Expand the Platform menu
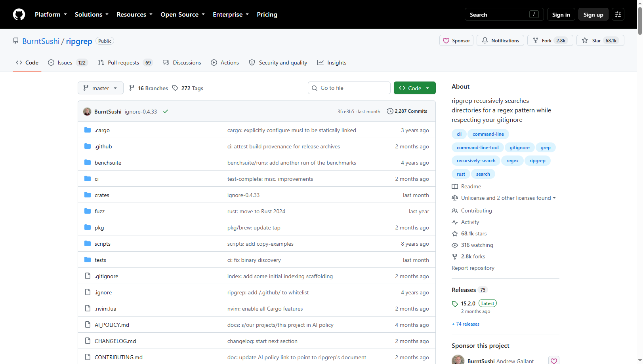643x364 pixels. (51, 15)
